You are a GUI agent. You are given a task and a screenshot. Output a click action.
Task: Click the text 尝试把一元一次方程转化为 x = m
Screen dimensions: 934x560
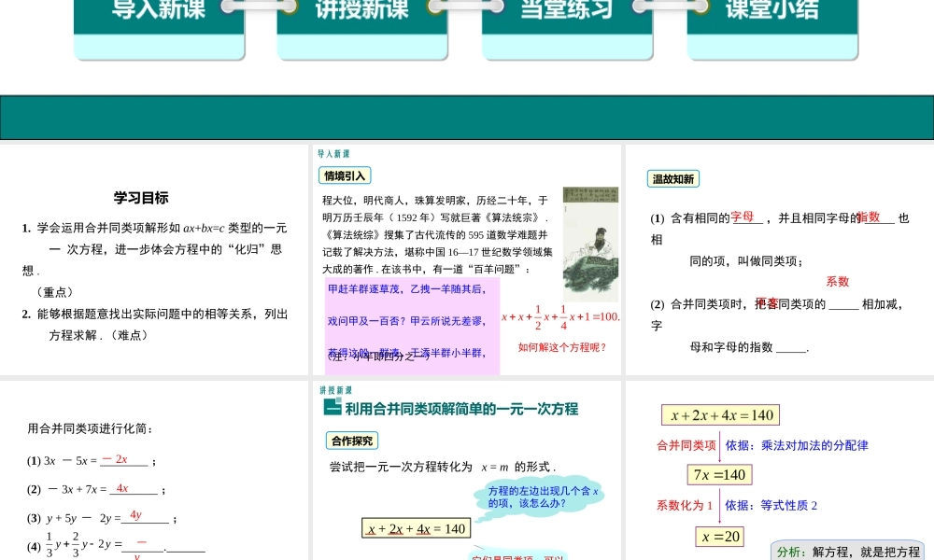click(x=443, y=468)
